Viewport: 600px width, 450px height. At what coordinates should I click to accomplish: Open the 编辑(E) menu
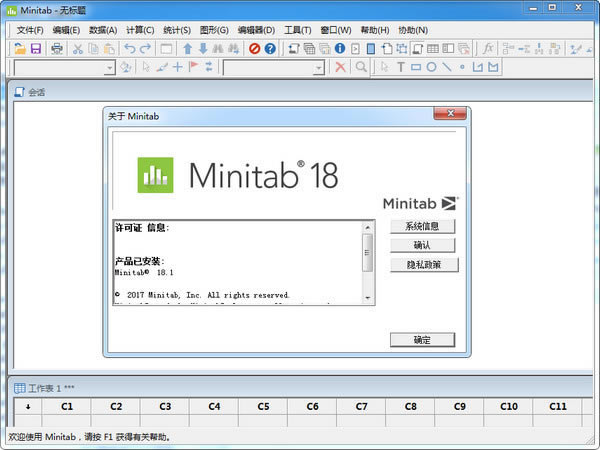pos(66,30)
